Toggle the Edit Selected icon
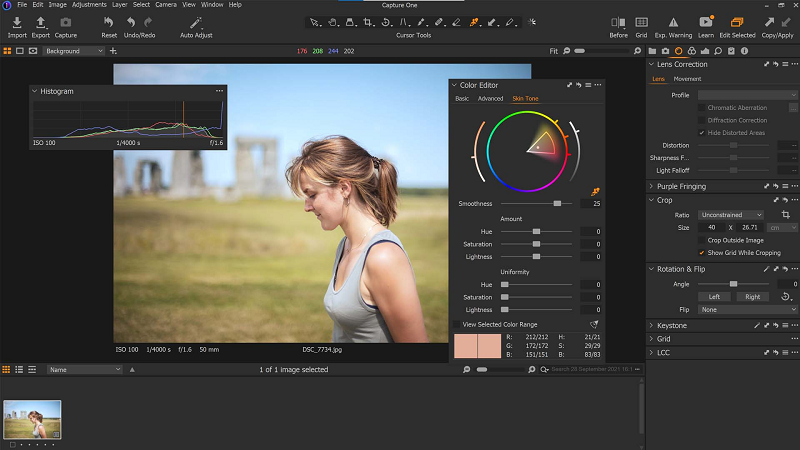Screen dimensions: 800x450 (737, 22)
